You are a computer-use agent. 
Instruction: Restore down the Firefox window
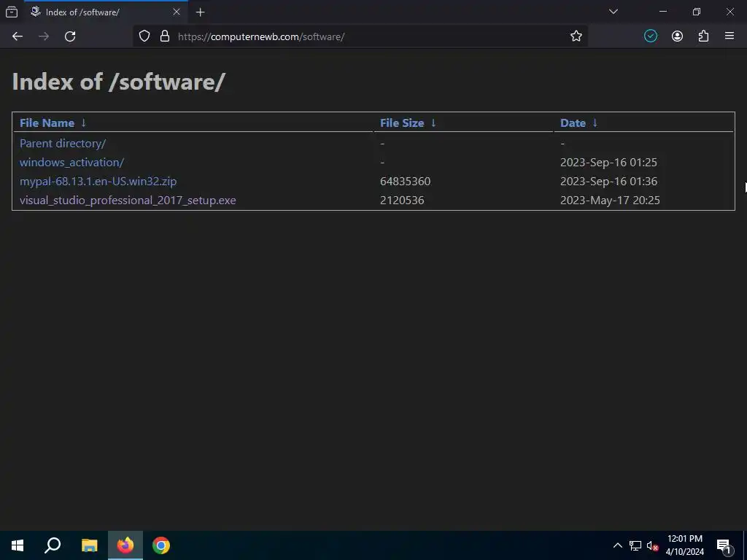point(697,12)
